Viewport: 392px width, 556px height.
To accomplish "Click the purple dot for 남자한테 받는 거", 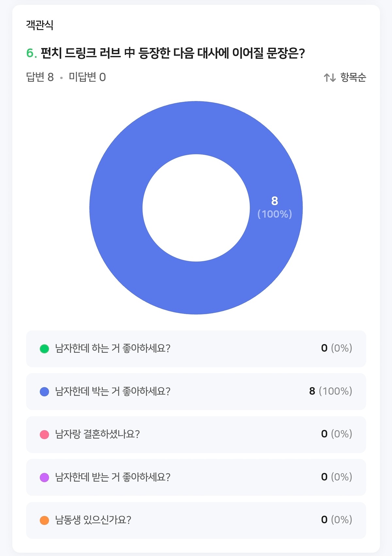I will pos(44,478).
